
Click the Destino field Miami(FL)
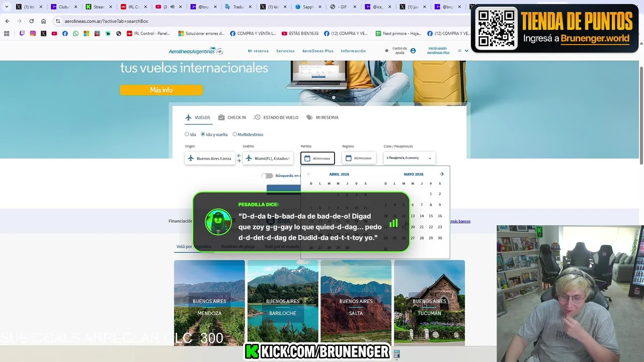[x=268, y=158]
